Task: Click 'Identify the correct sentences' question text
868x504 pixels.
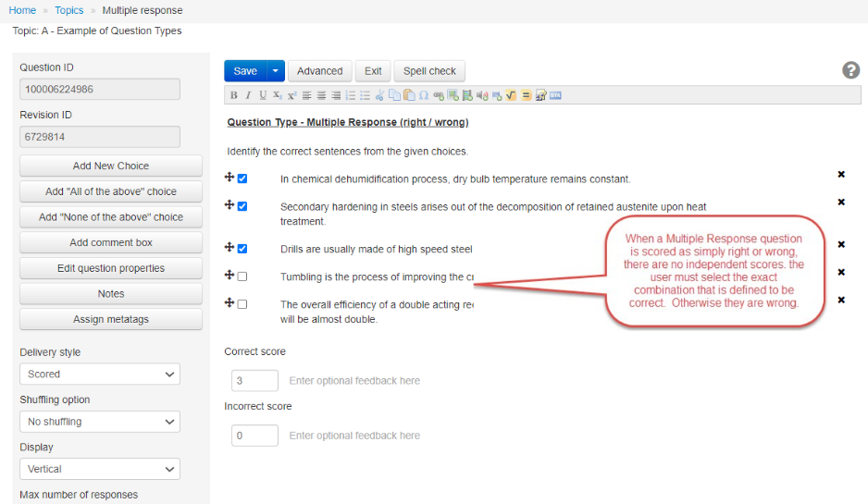Action: coord(347,152)
